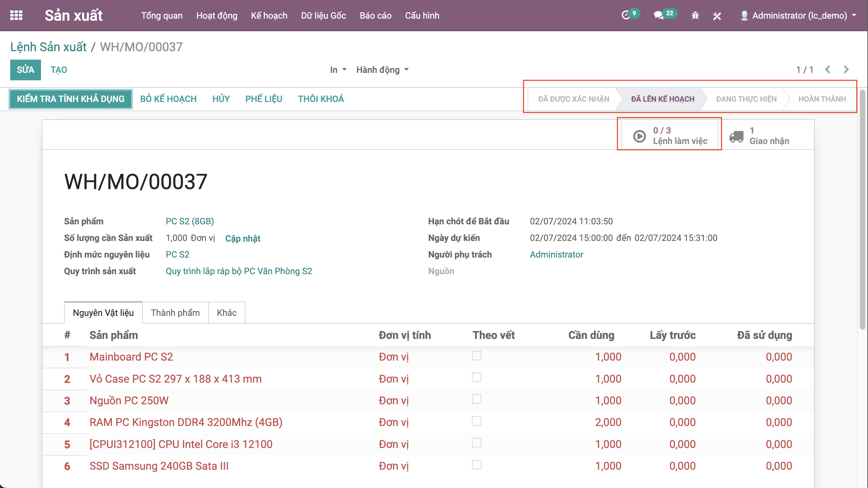Viewport: 868px width, 488px height.
Task: Open the activities clock icon
Action: (x=626, y=15)
